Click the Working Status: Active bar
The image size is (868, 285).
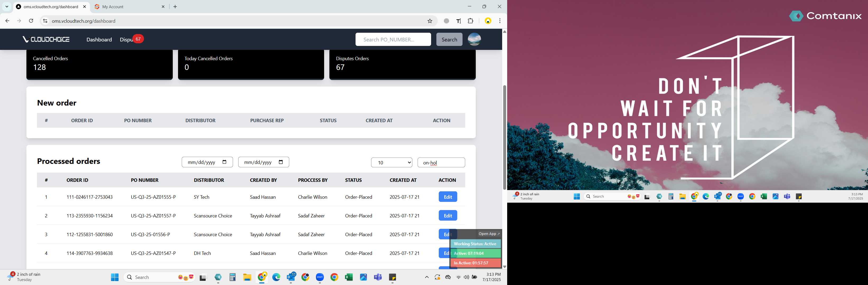475,244
